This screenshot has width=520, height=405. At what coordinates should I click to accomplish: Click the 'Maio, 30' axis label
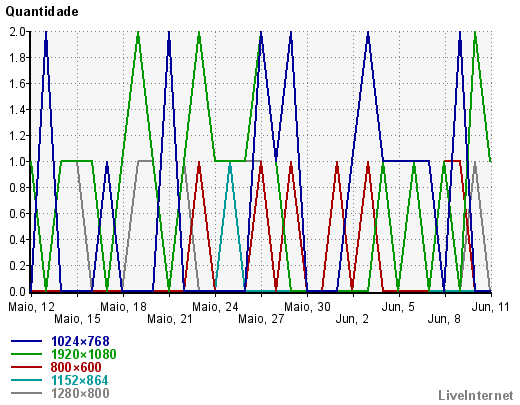(307, 307)
